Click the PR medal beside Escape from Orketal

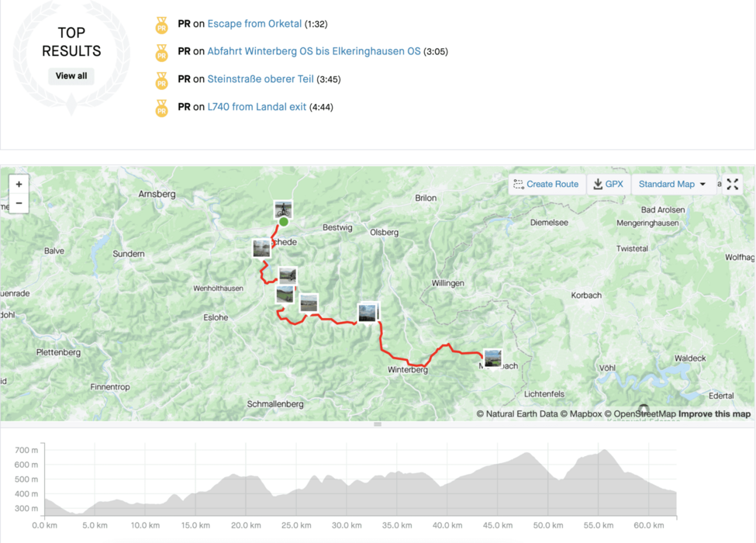pyautogui.click(x=161, y=25)
